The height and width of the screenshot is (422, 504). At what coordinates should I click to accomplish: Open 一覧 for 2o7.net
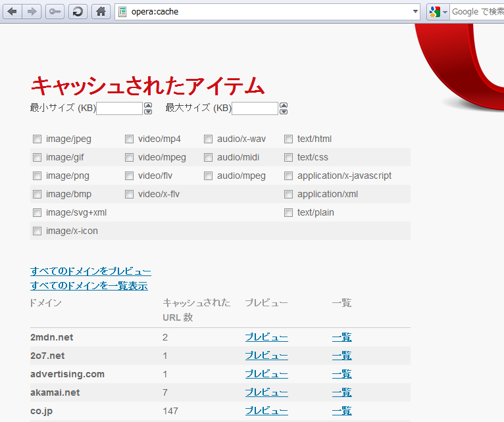341,356
